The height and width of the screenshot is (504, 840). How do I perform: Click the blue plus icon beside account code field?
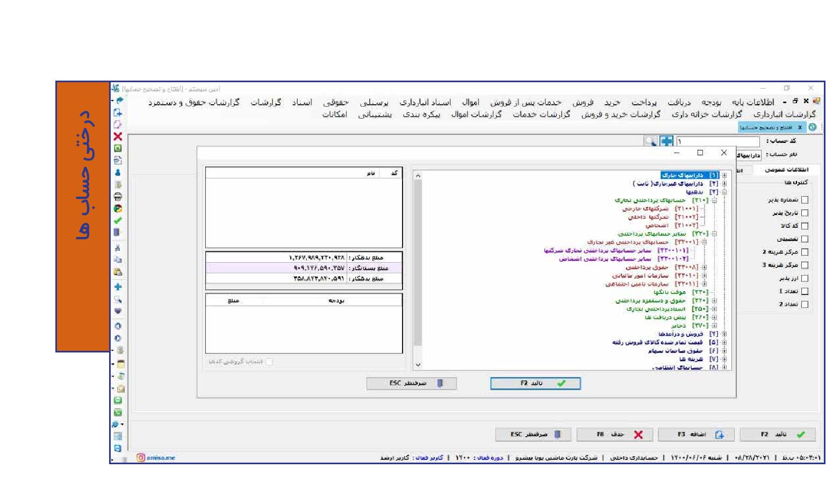(x=666, y=141)
